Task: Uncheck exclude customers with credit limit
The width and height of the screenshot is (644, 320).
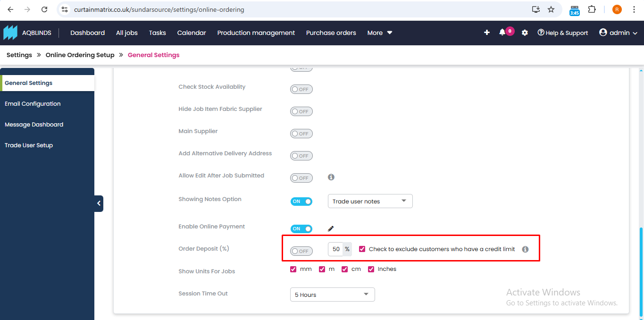Action: [362, 249]
